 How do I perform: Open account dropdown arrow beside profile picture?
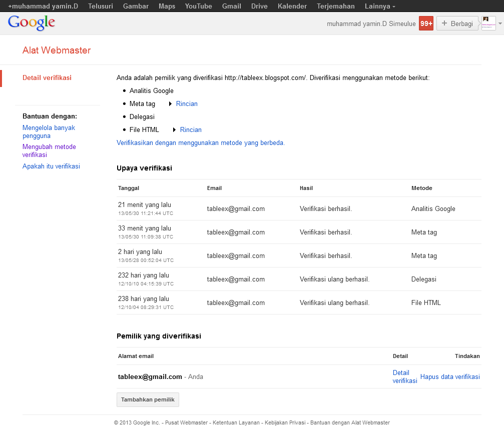pyautogui.click(x=500, y=23)
